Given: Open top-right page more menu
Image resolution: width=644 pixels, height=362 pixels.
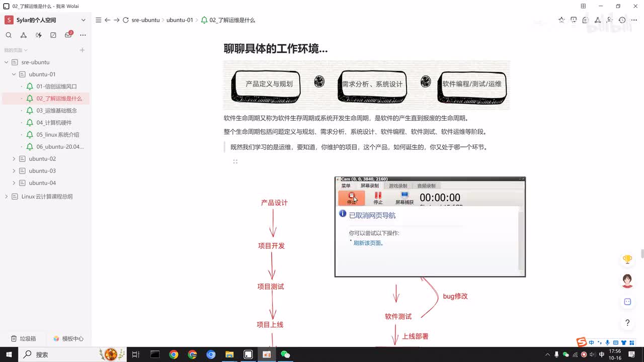Looking at the screenshot, I should coord(634,20).
